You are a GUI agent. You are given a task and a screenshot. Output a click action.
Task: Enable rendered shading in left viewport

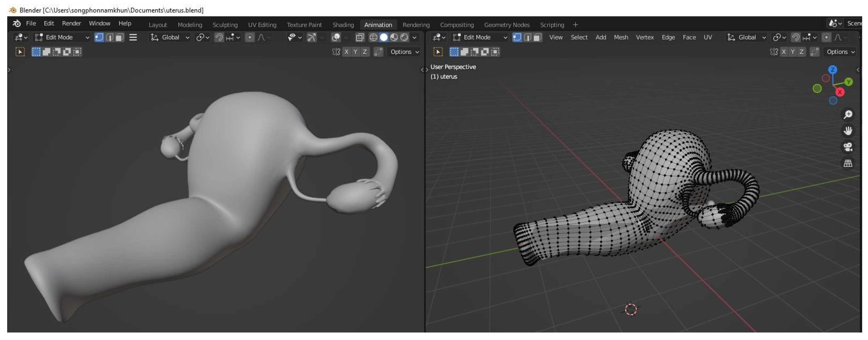coord(404,37)
